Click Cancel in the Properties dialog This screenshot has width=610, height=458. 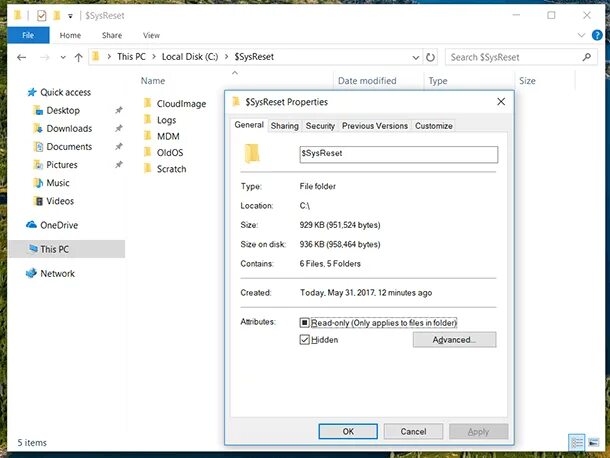(x=413, y=432)
